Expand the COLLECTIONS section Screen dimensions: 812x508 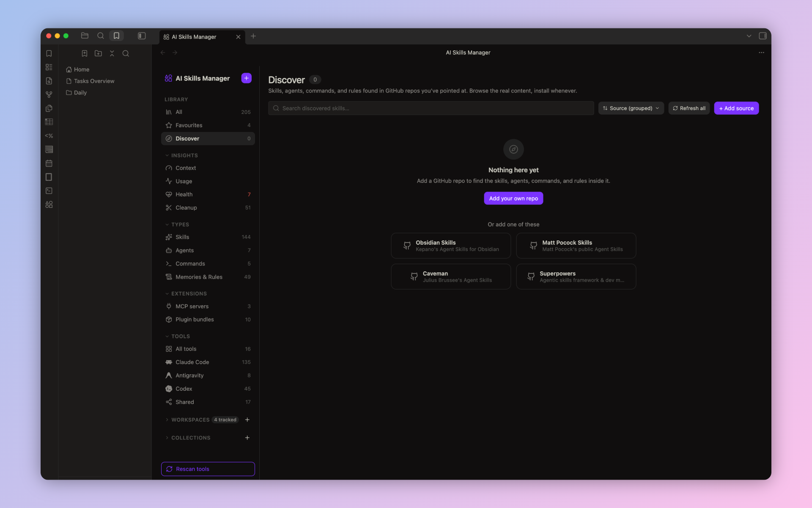coord(188,438)
